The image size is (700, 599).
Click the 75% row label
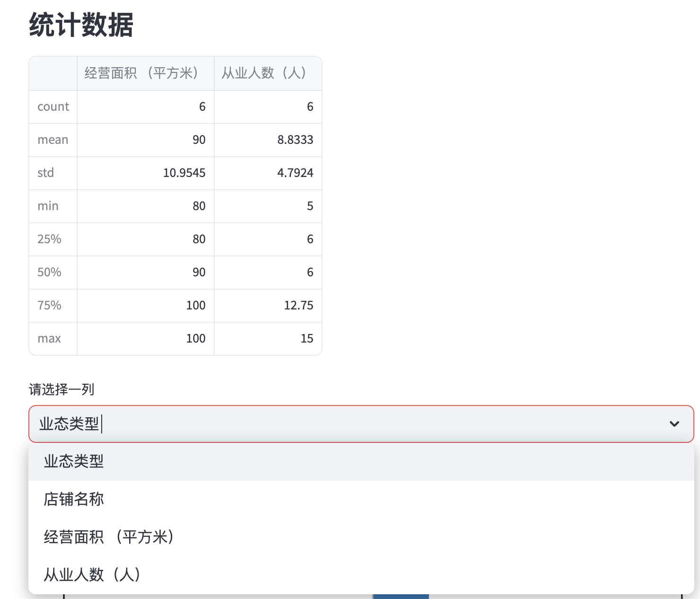coord(53,306)
